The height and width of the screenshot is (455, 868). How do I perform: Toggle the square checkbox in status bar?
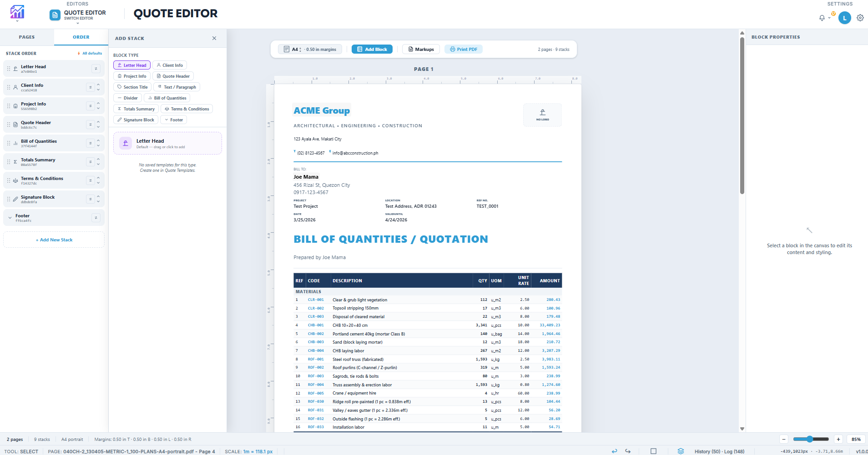pyautogui.click(x=653, y=451)
